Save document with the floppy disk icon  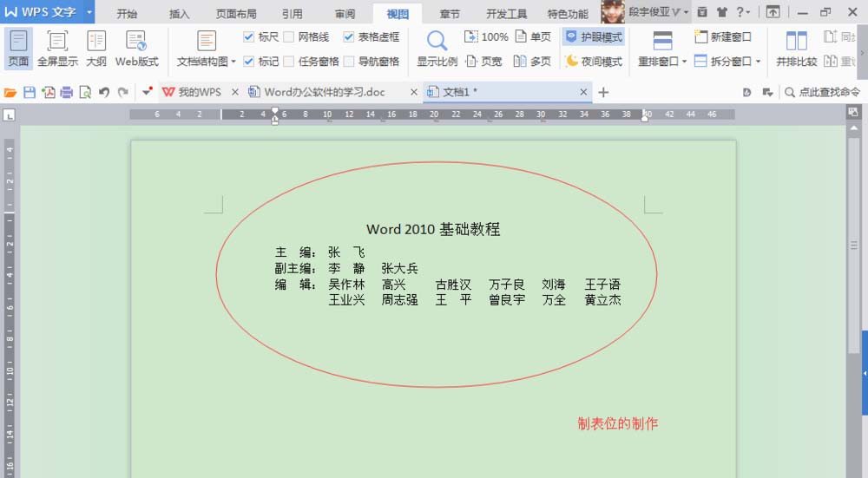[x=30, y=93]
